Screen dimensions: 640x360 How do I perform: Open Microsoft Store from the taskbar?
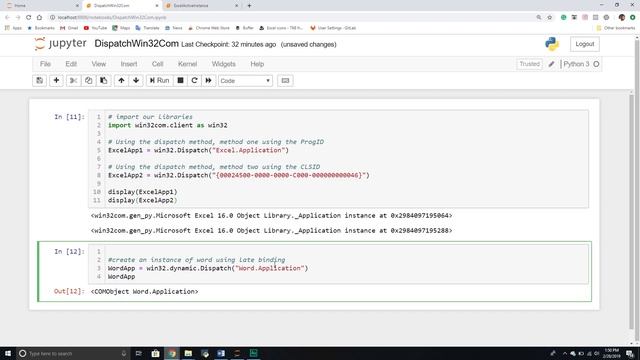pos(156,353)
